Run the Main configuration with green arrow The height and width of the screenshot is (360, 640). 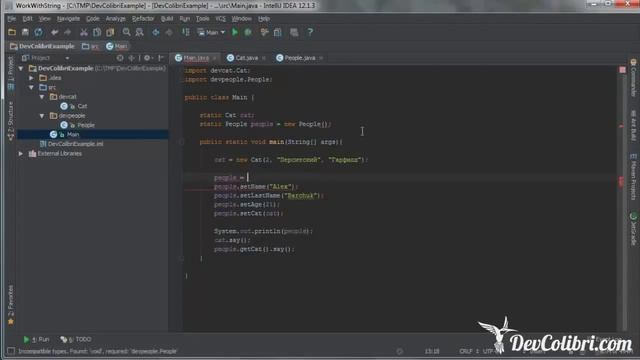tap(235, 32)
